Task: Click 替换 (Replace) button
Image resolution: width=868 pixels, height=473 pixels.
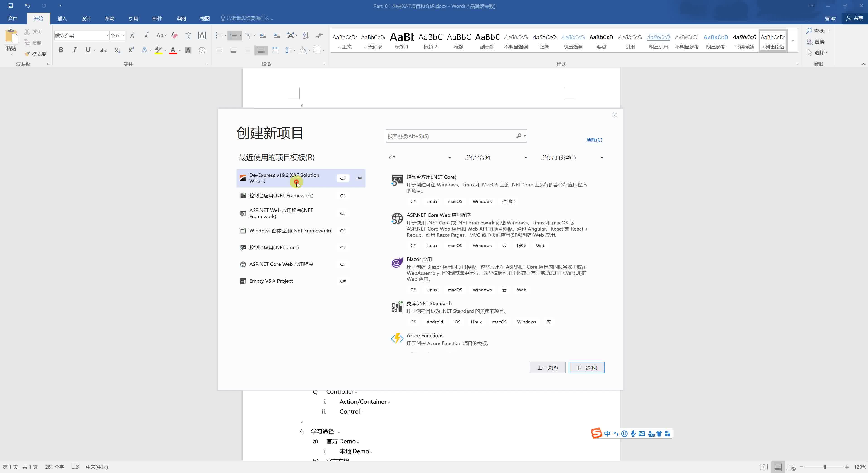Action: click(x=815, y=42)
